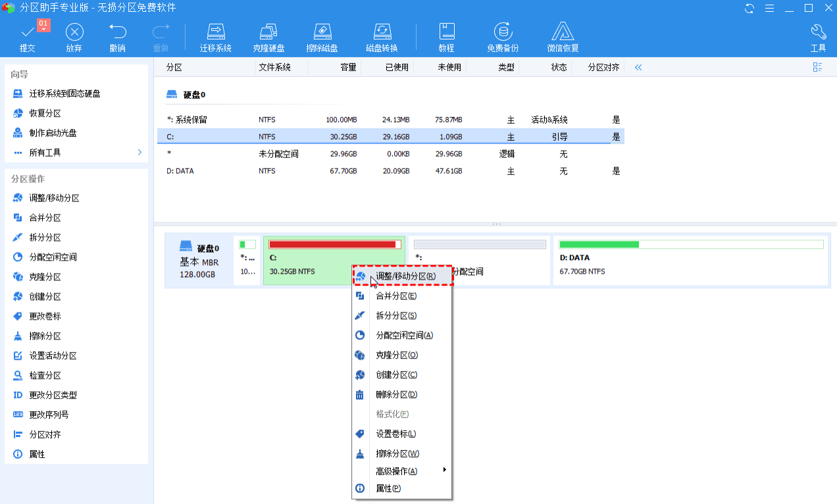Expand the 高级操作 submenu arrow

point(445,470)
